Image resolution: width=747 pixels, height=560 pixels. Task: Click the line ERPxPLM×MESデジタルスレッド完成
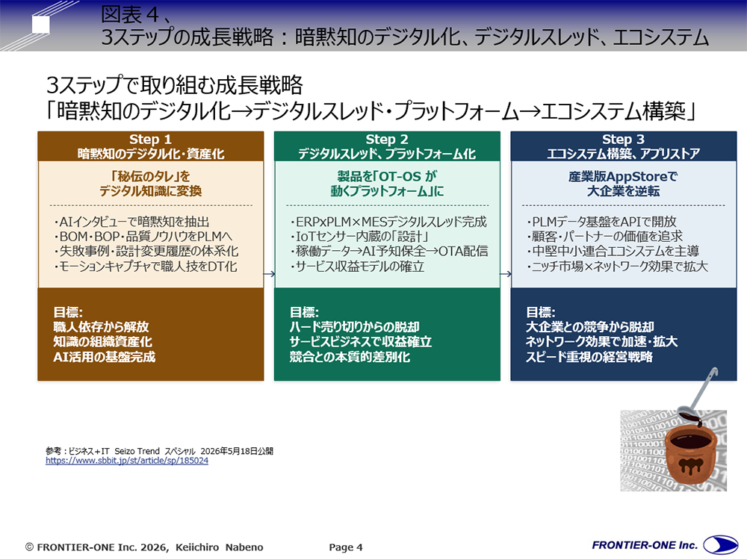388,222
